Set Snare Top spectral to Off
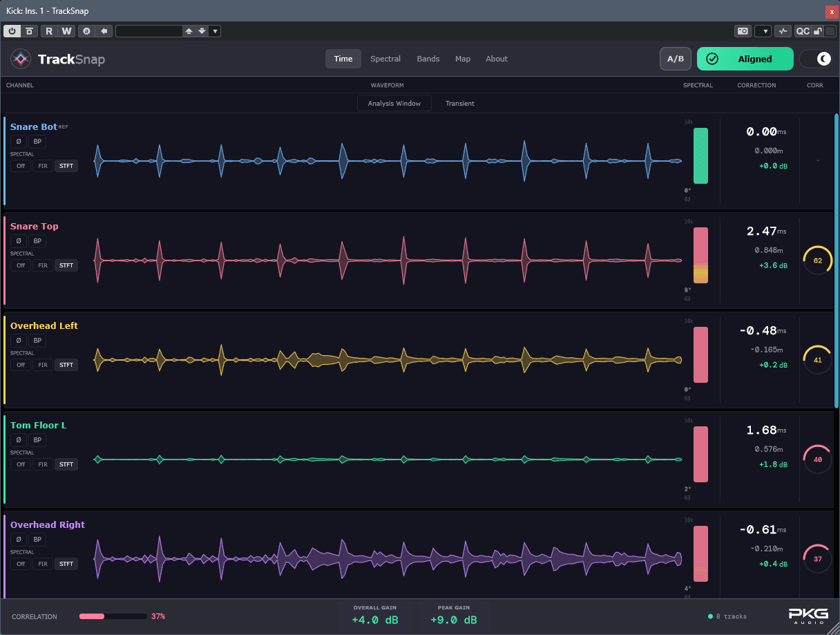 [x=21, y=265]
